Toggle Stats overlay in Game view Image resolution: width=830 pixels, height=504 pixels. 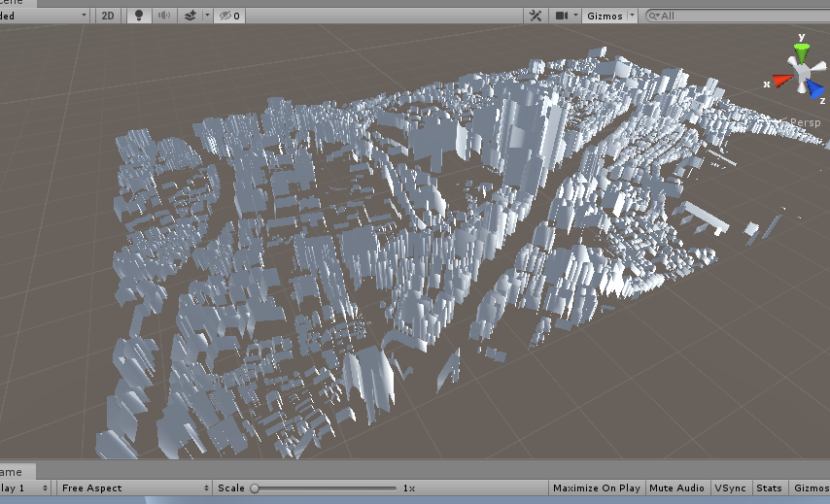[x=769, y=488]
